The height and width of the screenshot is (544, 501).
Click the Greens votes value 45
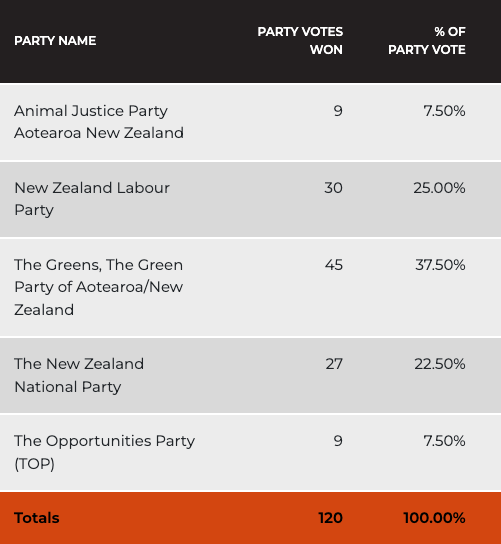[x=334, y=265]
